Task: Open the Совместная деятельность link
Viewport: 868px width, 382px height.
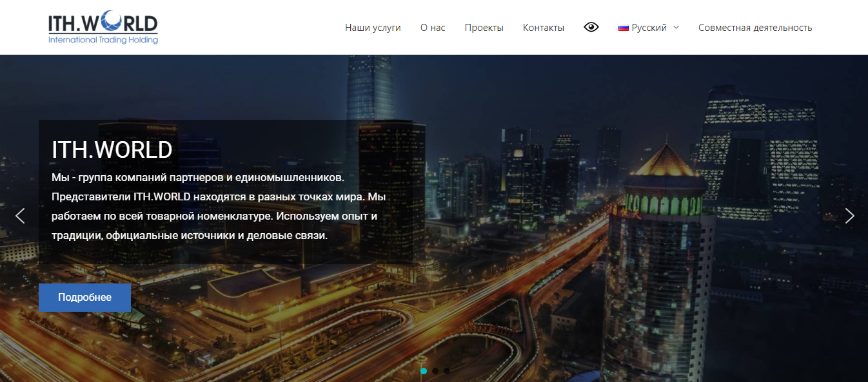Action: [x=755, y=28]
